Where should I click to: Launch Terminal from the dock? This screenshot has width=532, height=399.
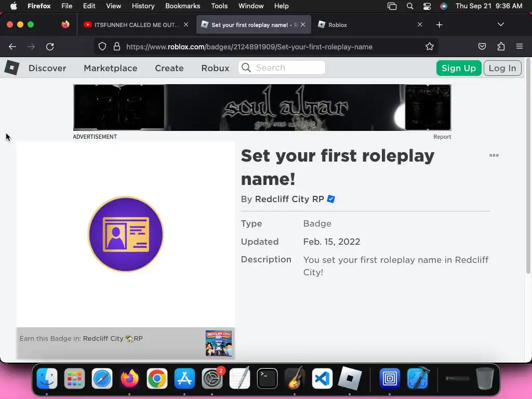tap(267, 378)
